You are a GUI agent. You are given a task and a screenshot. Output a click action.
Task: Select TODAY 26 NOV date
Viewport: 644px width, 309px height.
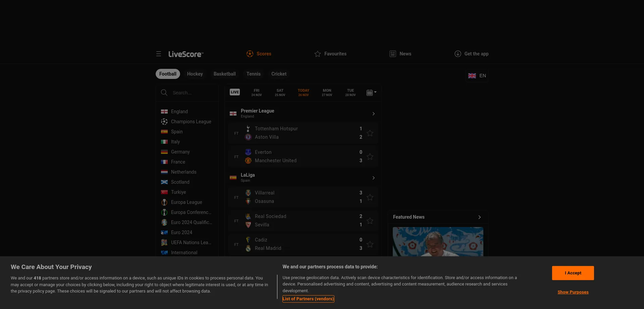coord(304,92)
